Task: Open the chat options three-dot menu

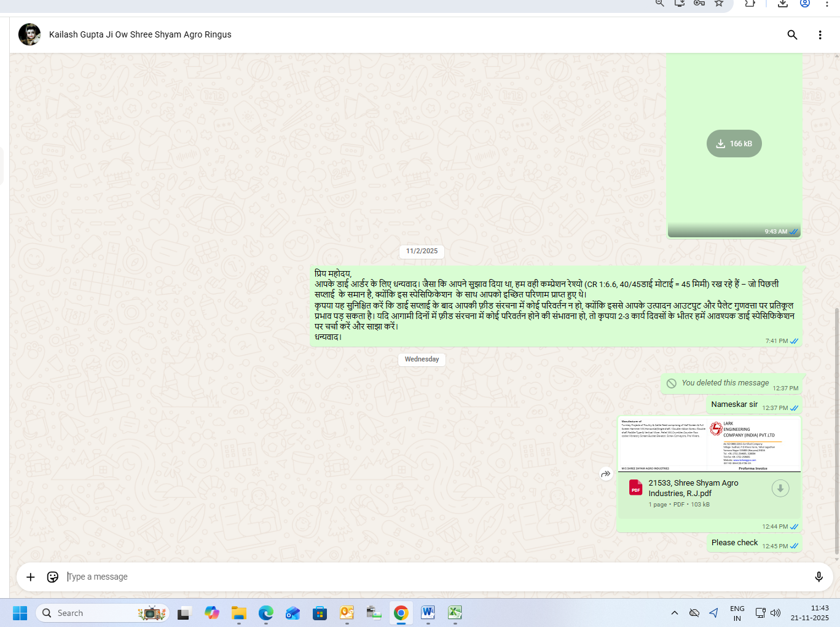Action: click(820, 35)
